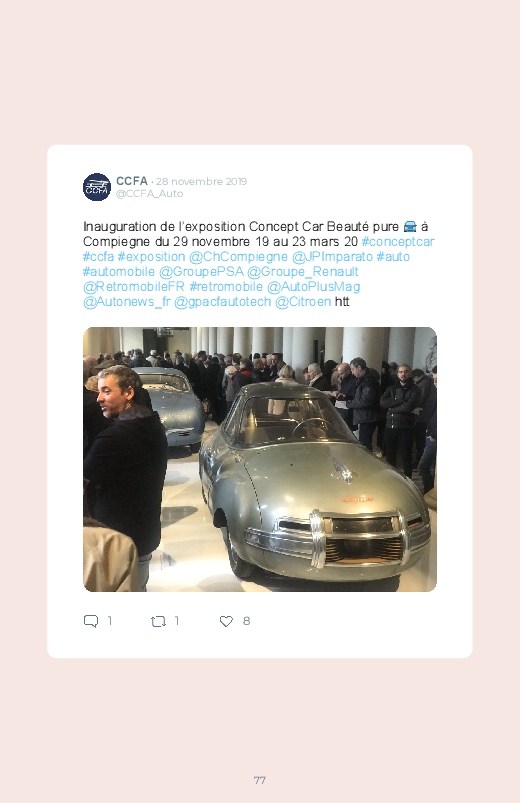Viewport: 520px width, 803px height.
Task: Open the @RetromobileFR mention
Action: pyautogui.click(x=134, y=287)
